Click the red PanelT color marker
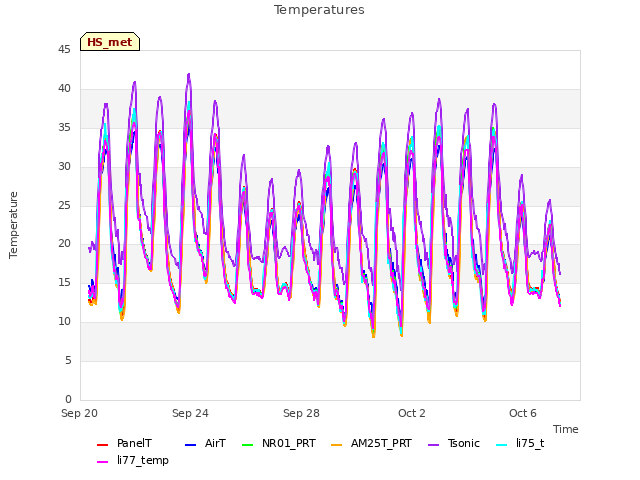Image resolution: width=640 pixels, height=480 pixels. coord(102,444)
